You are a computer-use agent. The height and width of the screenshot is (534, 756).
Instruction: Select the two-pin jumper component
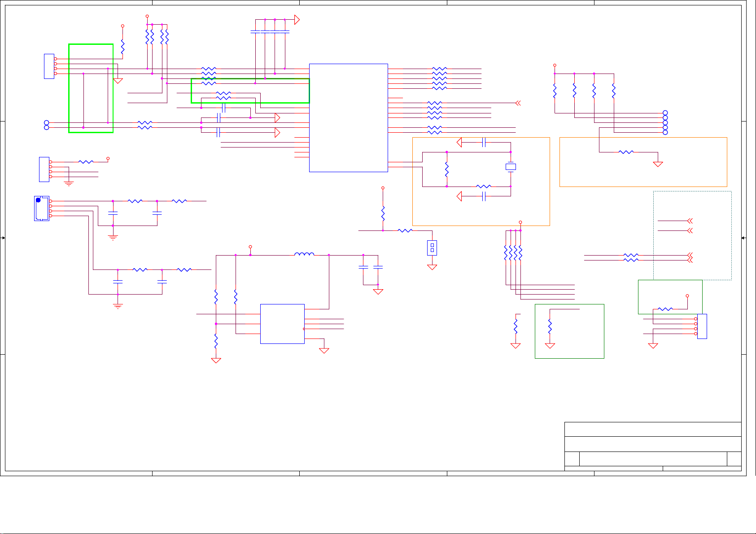coord(432,247)
